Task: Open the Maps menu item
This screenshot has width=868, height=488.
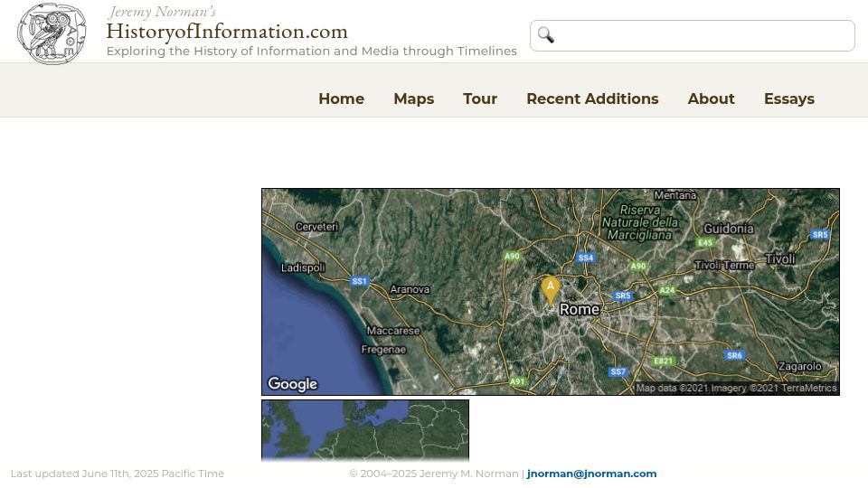Action: point(413,99)
